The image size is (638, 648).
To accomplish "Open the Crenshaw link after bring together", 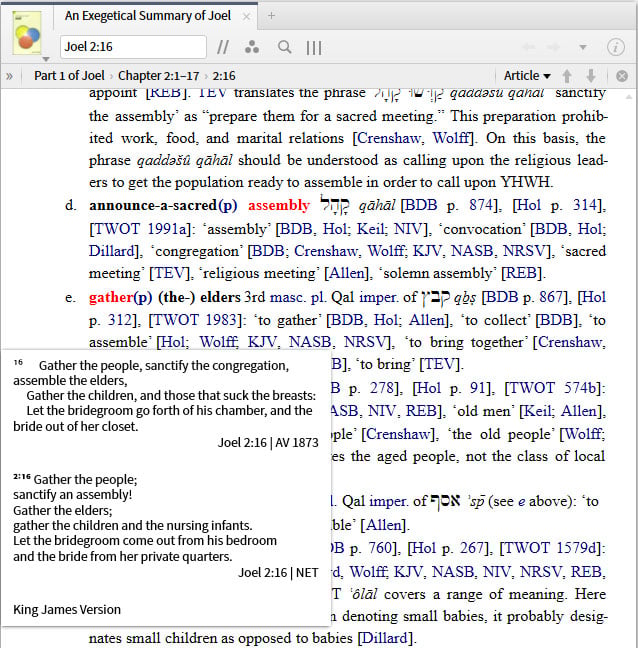I will [570, 342].
